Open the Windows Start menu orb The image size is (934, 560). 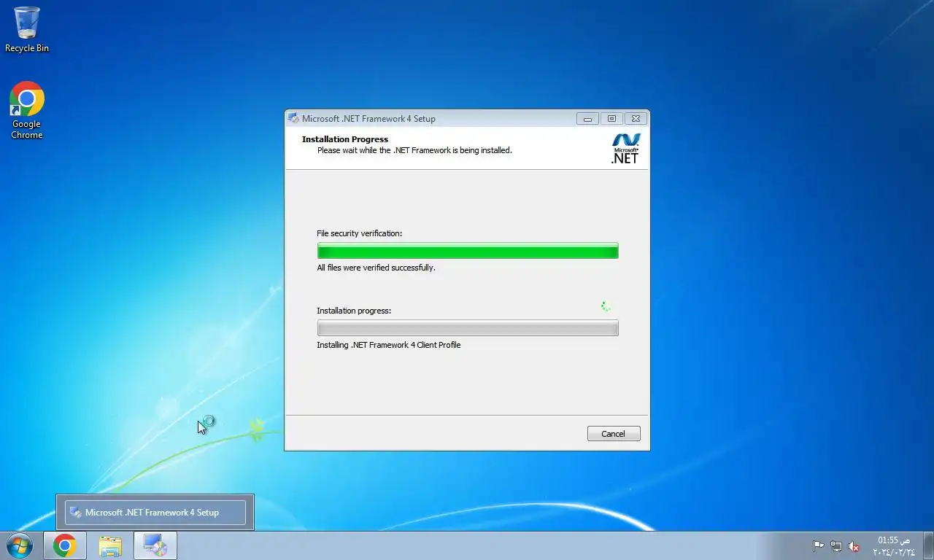point(19,545)
